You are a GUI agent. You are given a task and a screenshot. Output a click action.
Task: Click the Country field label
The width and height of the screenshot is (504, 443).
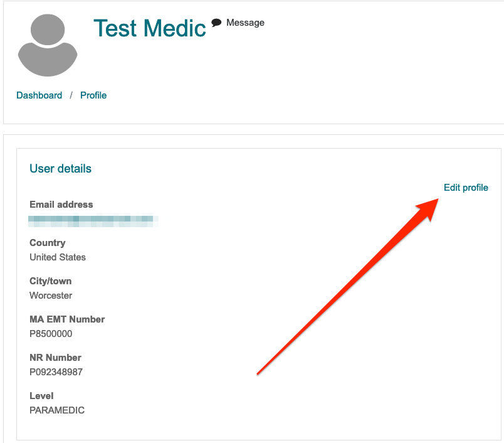tap(48, 243)
